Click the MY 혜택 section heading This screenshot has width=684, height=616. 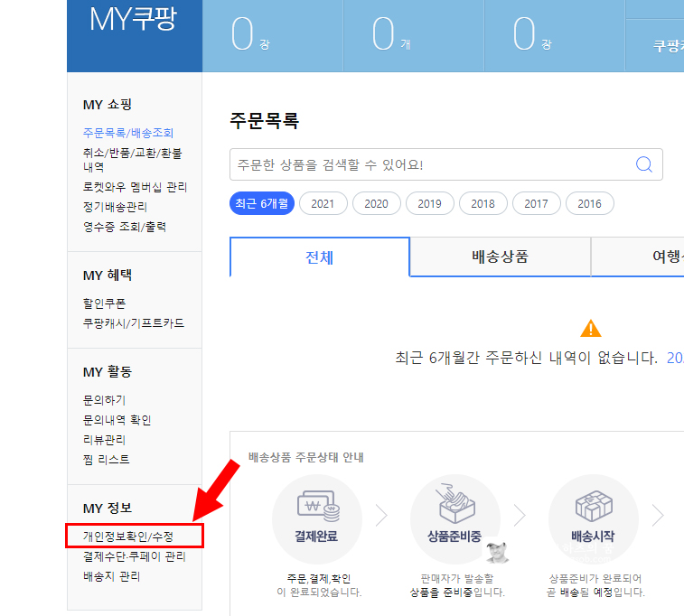[108, 275]
